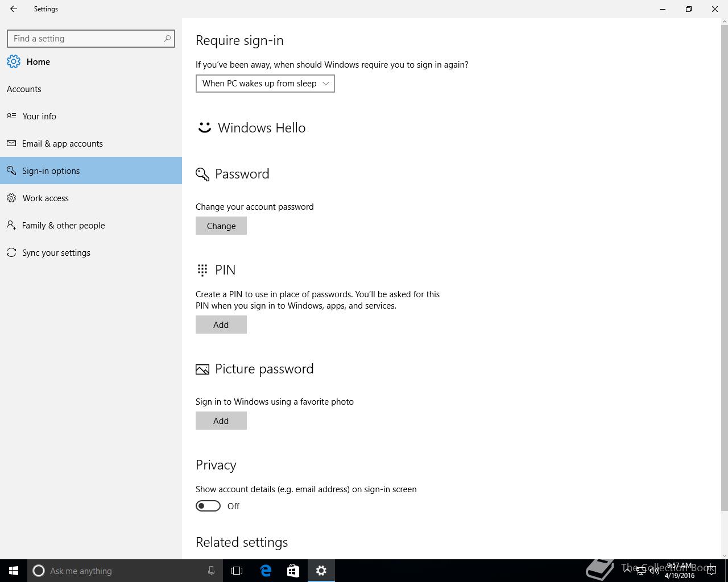Click the Require sign-in heading
Screen dimensions: 728x582
(x=239, y=40)
